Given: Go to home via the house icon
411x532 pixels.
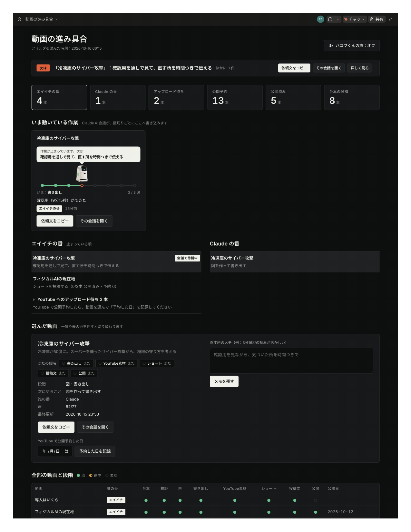Looking at the screenshot, I should [x=19, y=19].
